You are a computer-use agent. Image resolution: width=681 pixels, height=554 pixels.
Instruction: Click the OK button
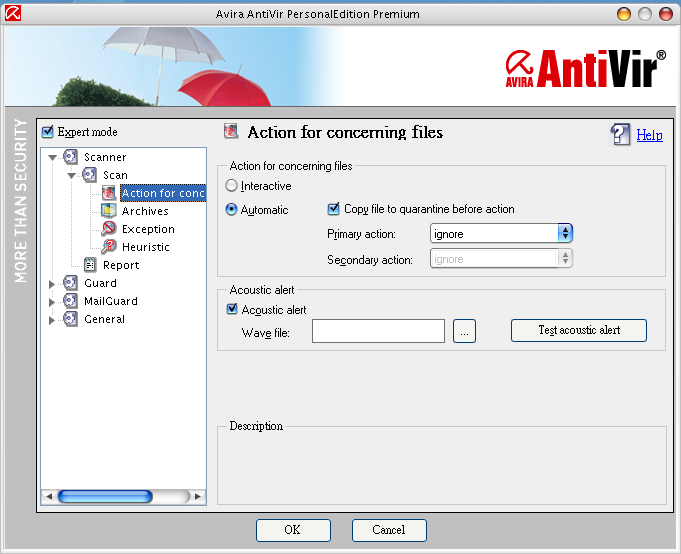(x=293, y=530)
